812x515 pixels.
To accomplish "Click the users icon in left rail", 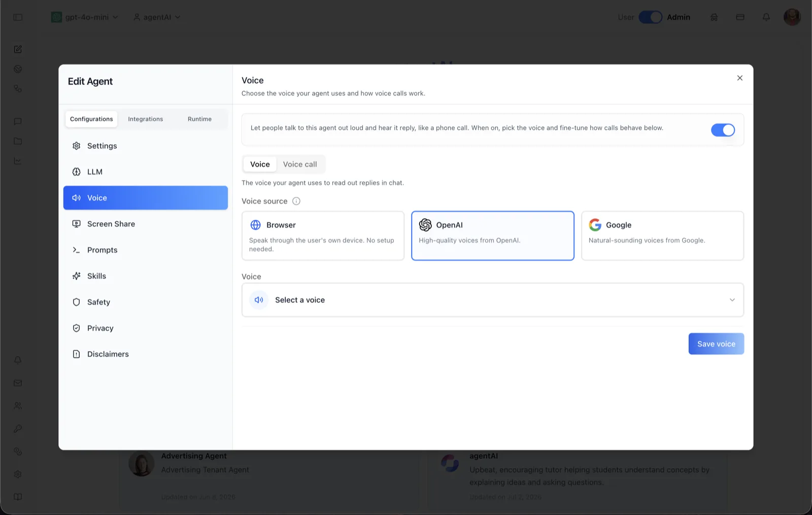I will tap(18, 406).
